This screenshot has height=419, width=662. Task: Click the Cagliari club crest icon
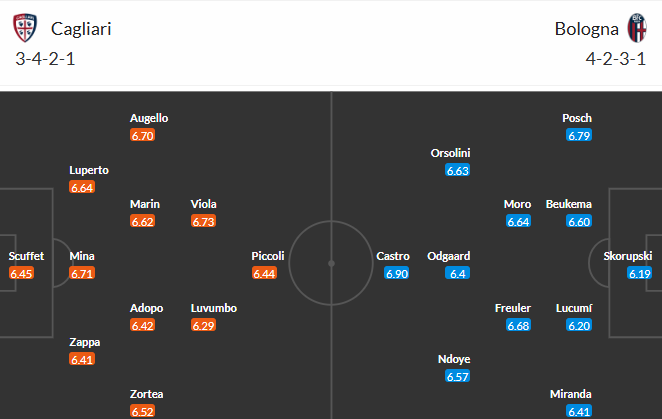click(25, 28)
